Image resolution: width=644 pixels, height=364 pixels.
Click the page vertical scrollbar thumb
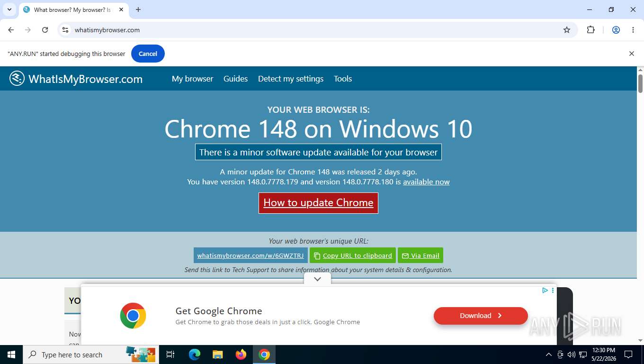[640, 83]
